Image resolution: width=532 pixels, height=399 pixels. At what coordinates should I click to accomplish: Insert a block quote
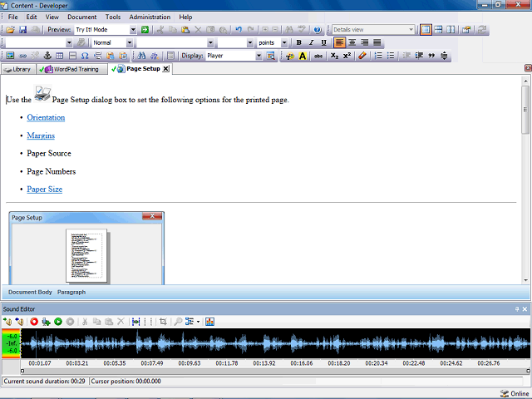pyautogui.click(x=431, y=56)
